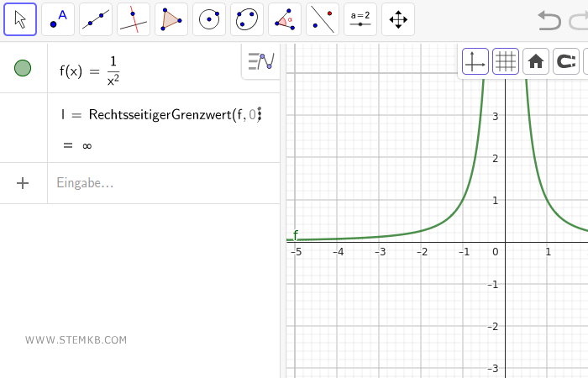
Task: Select the Point tool
Action: (x=58, y=19)
